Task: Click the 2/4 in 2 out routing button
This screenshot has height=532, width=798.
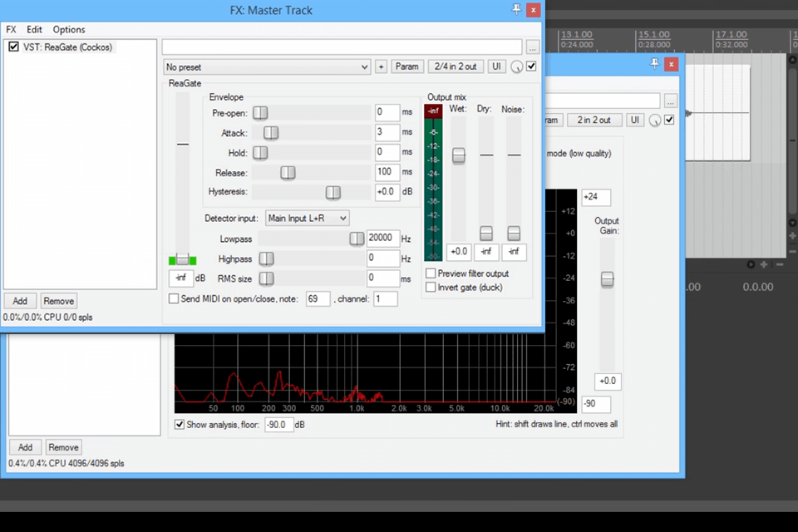Action: tap(456, 66)
